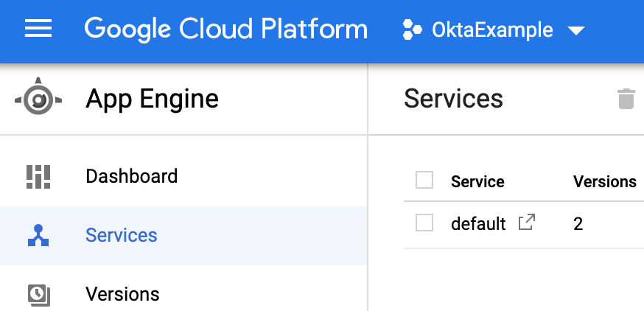Click the Versions column header
The height and width of the screenshot is (311, 644).
[x=604, y=181]
